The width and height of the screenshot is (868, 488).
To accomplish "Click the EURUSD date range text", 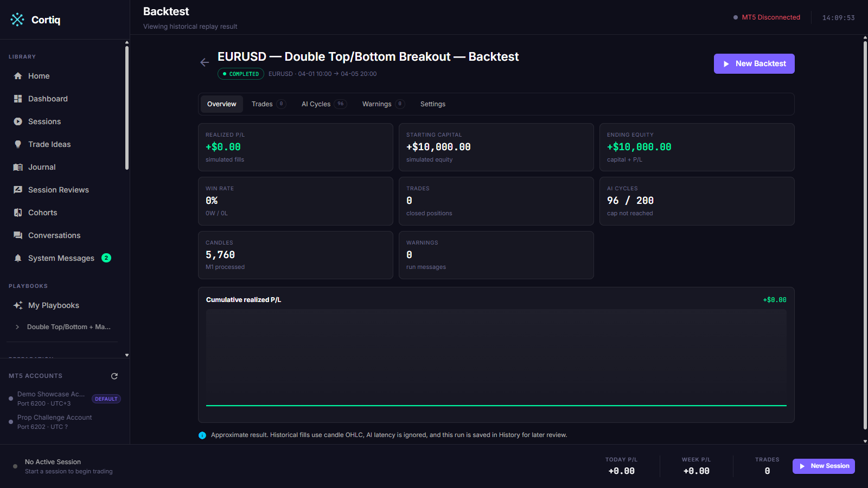I will (x=322, y=74).
